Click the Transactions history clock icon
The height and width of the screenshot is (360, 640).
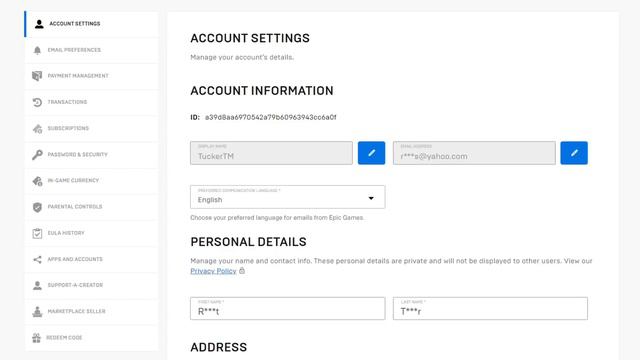(37, 102)
